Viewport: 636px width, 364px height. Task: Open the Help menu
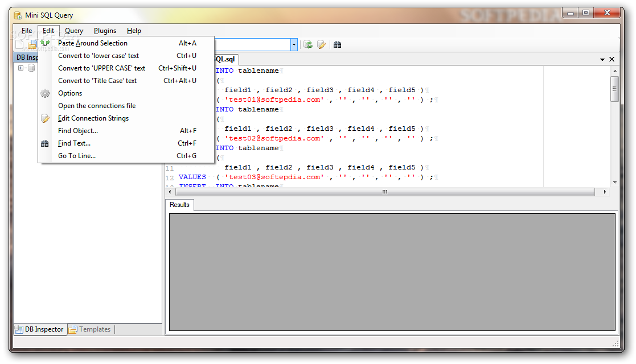(x=134, y=31)
